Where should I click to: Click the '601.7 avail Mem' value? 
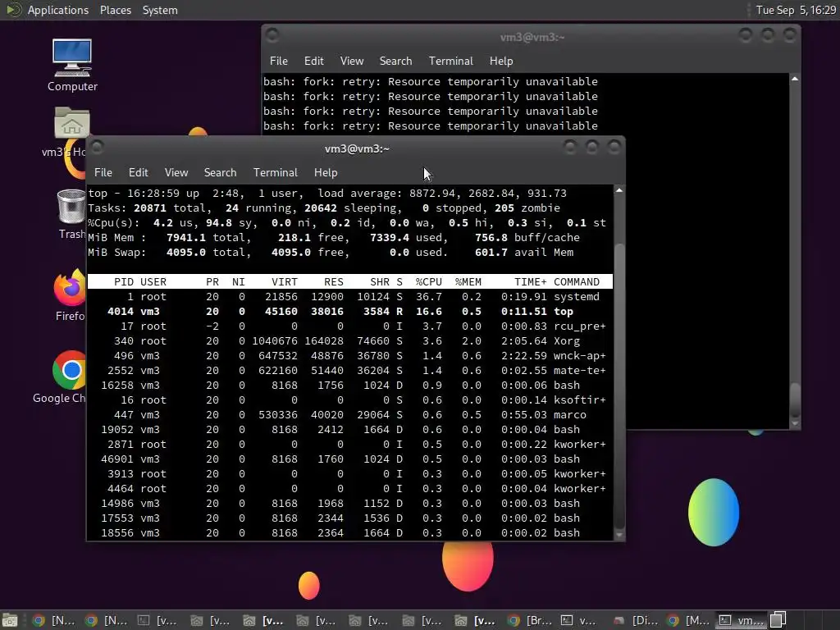(x=524, y=253)
